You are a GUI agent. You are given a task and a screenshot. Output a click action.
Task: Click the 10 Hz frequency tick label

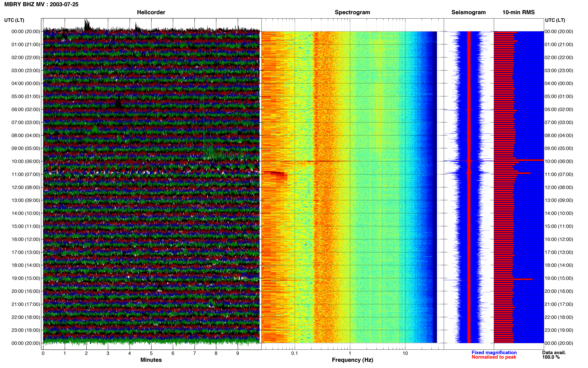tap(405, 353)
